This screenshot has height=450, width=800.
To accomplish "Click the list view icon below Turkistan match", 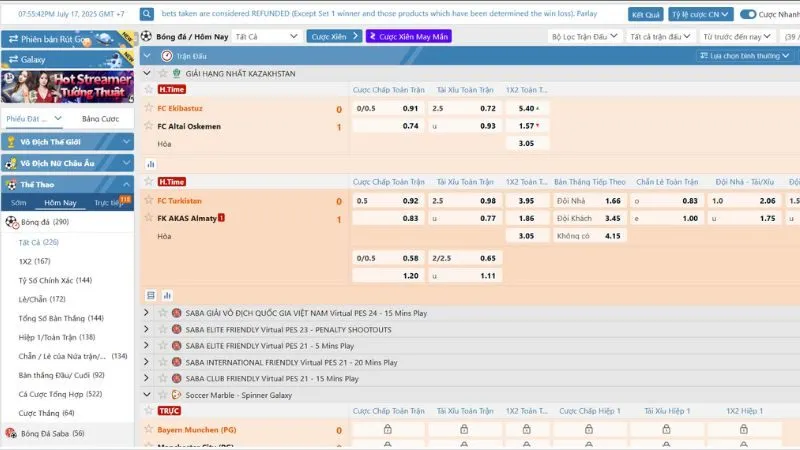I will pyautogui.click(x=151, y=295).
